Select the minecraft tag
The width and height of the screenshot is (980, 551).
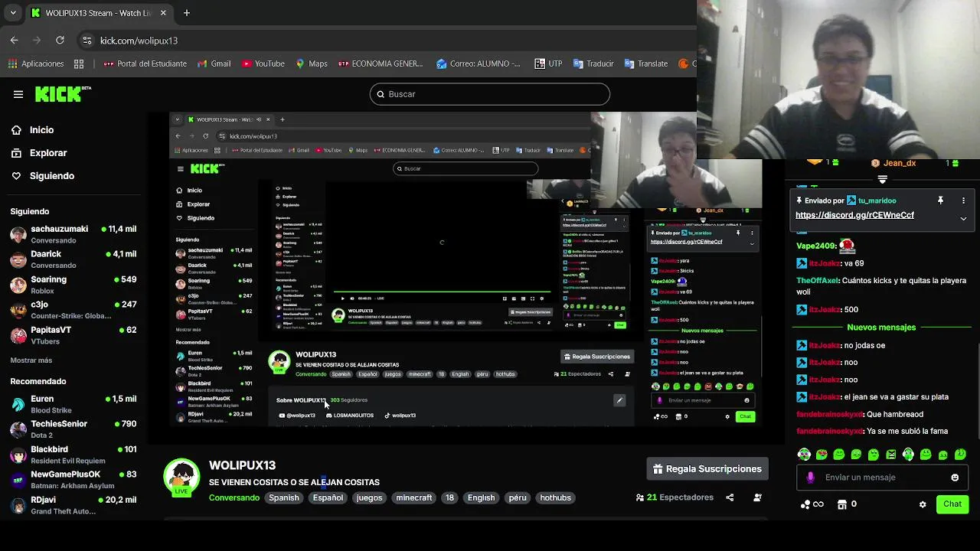414,497
